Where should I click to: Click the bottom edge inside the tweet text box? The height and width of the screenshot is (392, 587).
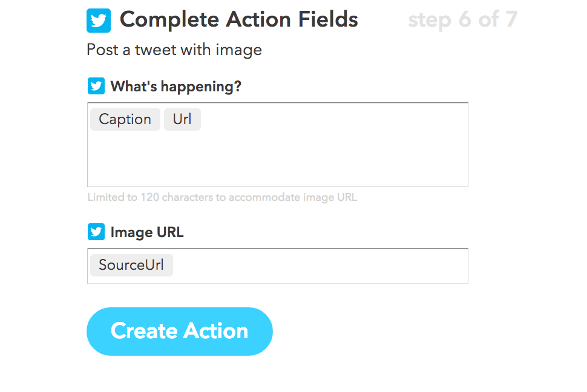click(x=278, y=183)
